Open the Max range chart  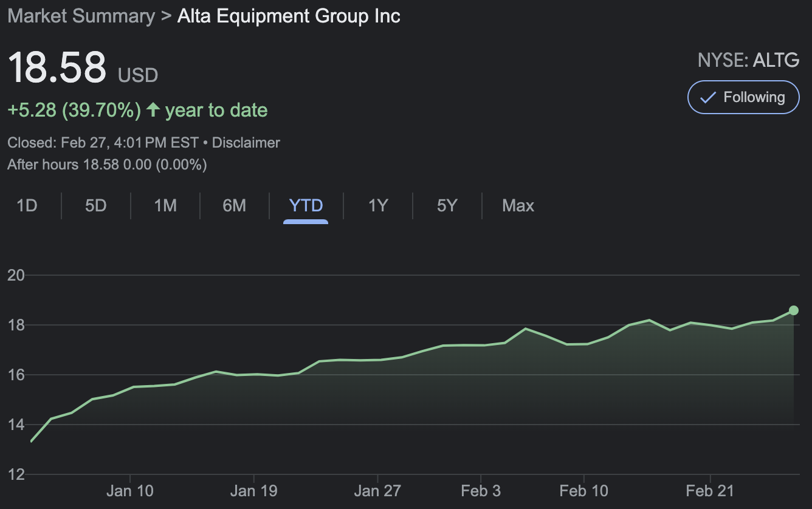pyautogui.click(x=518, y=206)
